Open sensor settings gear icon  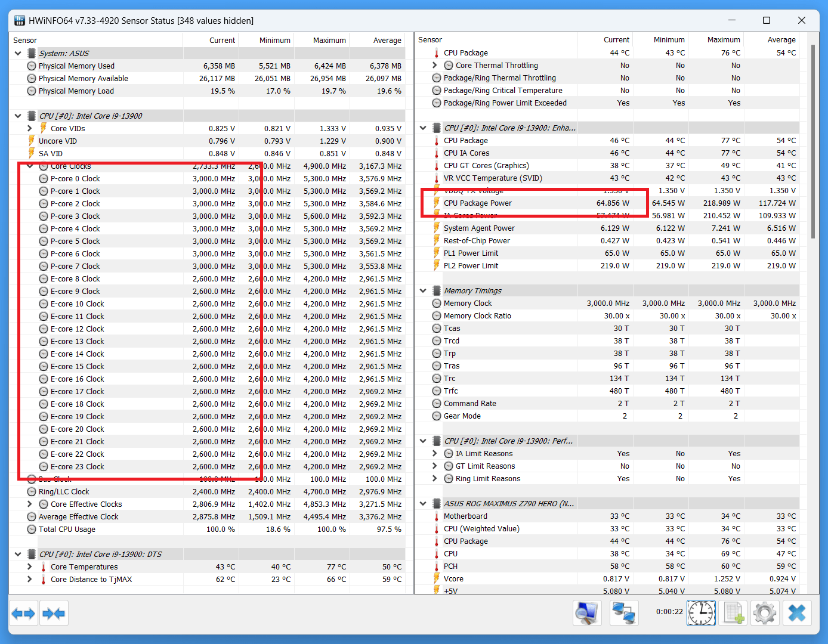pyautogui.click(x=765, y=612)
